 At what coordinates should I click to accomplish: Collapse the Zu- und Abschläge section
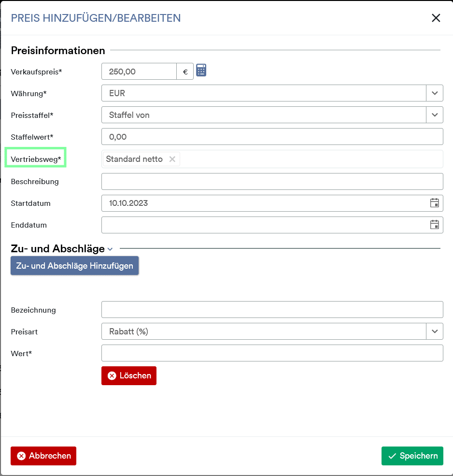click(110, 249)
